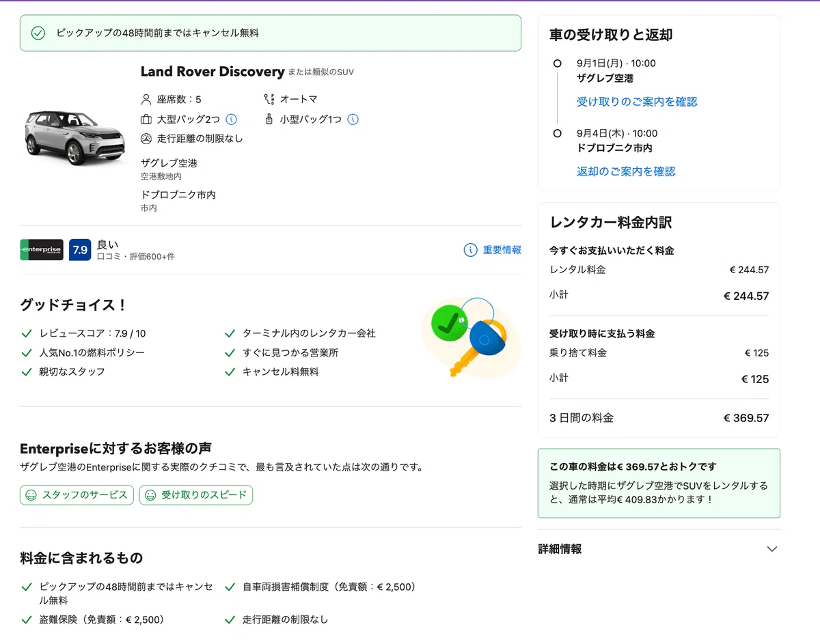Click the Enterprise company logo

(42, 250)
